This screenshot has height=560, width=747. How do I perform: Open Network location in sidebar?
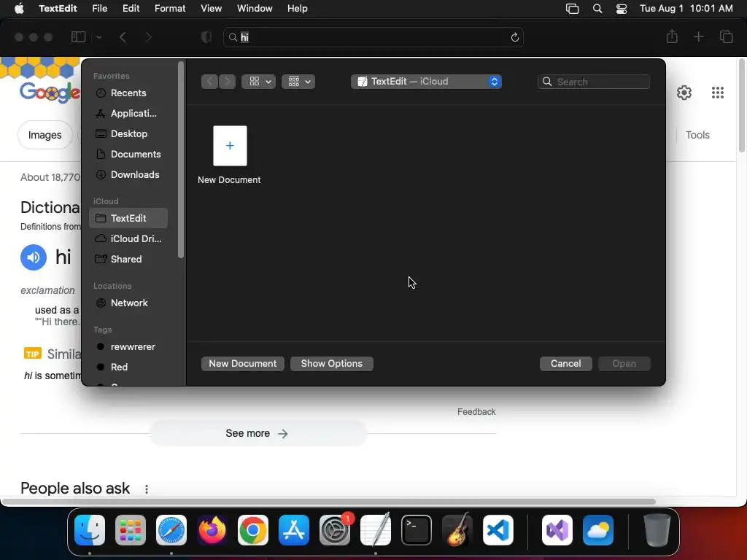(128, 303)
